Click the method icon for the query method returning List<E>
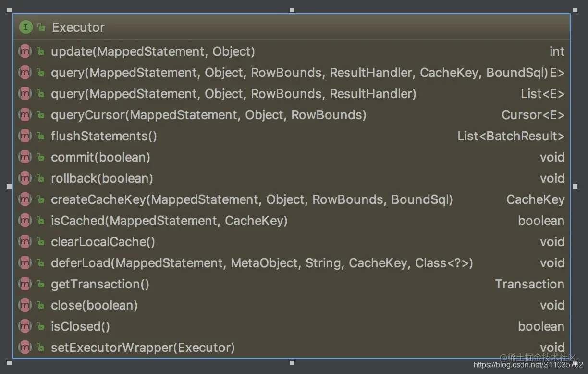Image resolution: width=588 pixels, height=374 pixels. (x=25, y=94)
